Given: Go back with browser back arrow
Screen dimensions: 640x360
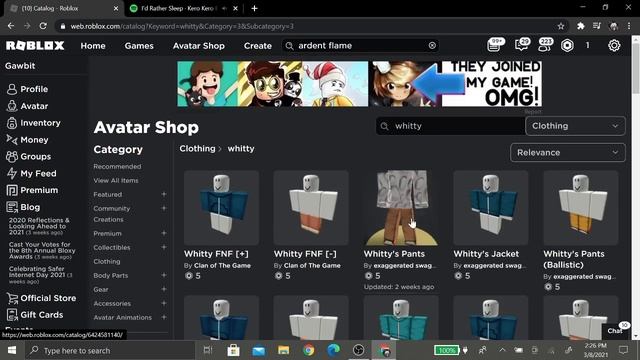Looking at the screenshot, I should pos(11,26).
